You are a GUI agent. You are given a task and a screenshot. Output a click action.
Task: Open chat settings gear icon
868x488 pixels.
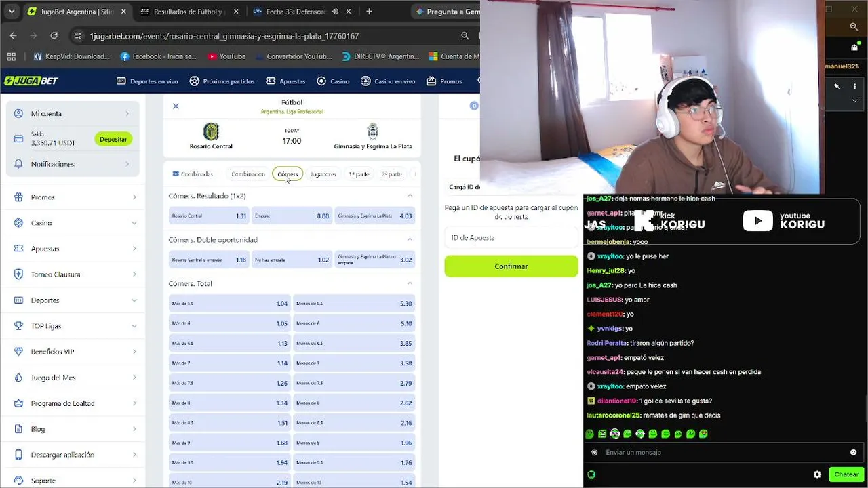pyautogui.click(x=817, y=474)
